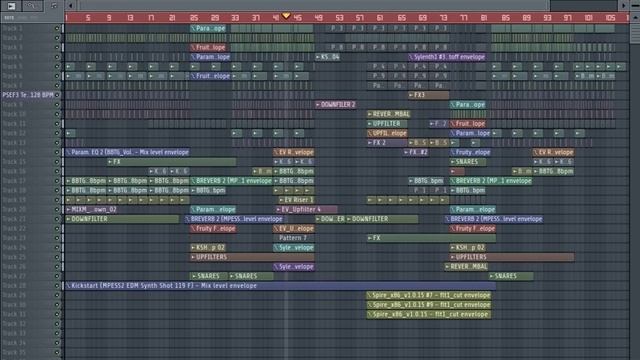Select the DOWNFILTER clip at the start of Track 21
640x360 pixels.
point(122,219)
